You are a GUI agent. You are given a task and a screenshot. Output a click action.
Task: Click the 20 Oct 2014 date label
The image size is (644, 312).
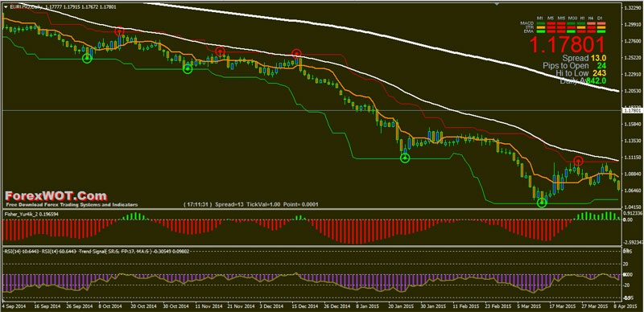coord(144,306)
